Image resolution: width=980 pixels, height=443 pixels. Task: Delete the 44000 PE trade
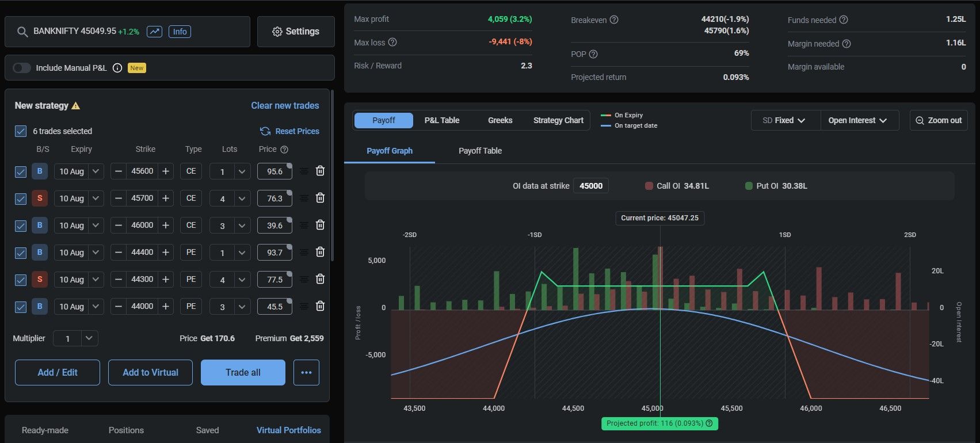click(321, 306)
